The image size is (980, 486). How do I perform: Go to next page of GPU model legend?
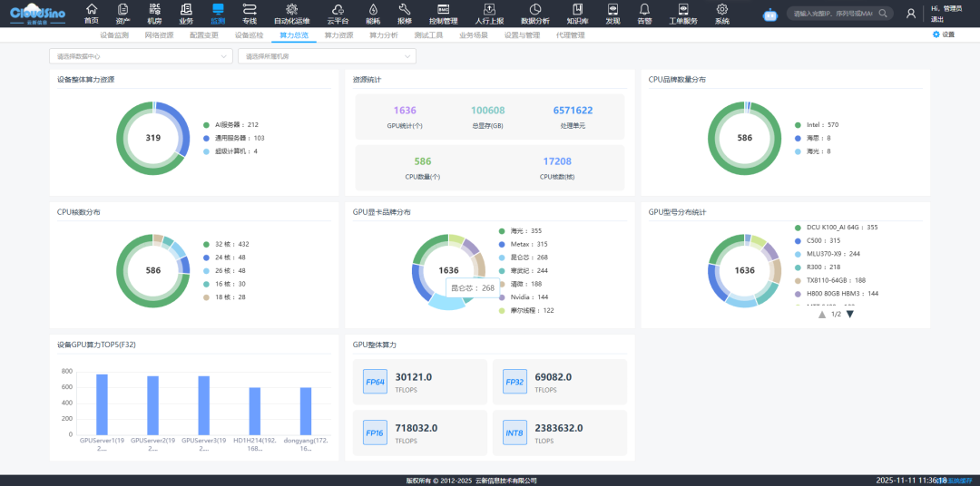click(850, 314)
